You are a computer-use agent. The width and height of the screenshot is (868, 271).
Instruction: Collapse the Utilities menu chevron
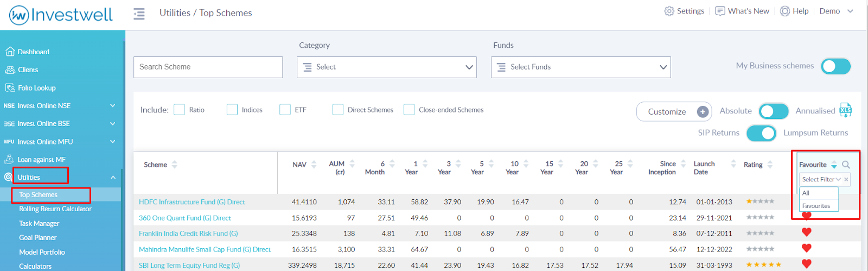coord(113,178)
